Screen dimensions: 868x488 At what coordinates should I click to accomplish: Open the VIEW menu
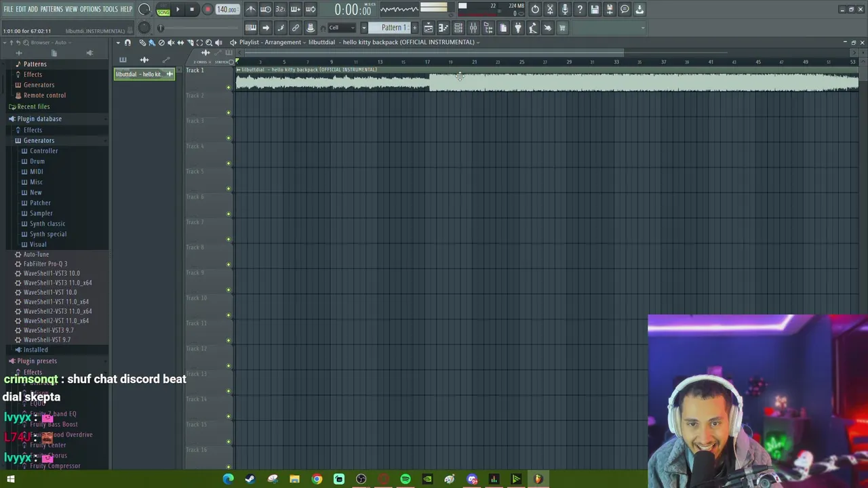coord(71,9)
